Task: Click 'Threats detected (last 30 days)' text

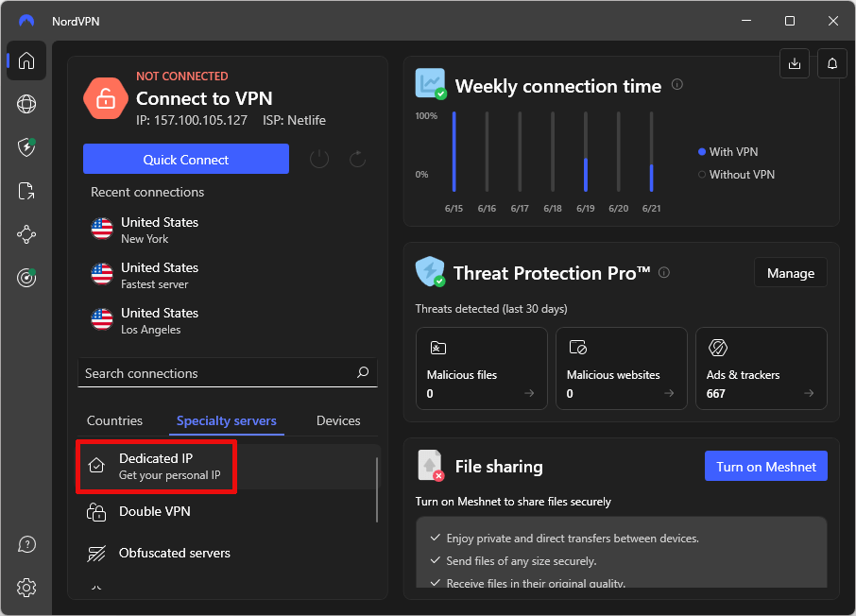Action: [x=491, y=309]
